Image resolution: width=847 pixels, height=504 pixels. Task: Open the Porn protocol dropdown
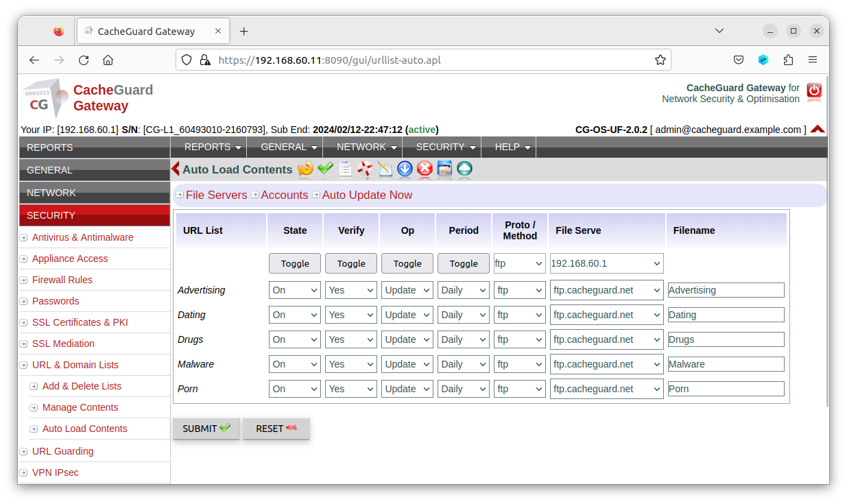click(x=520, y=389)
